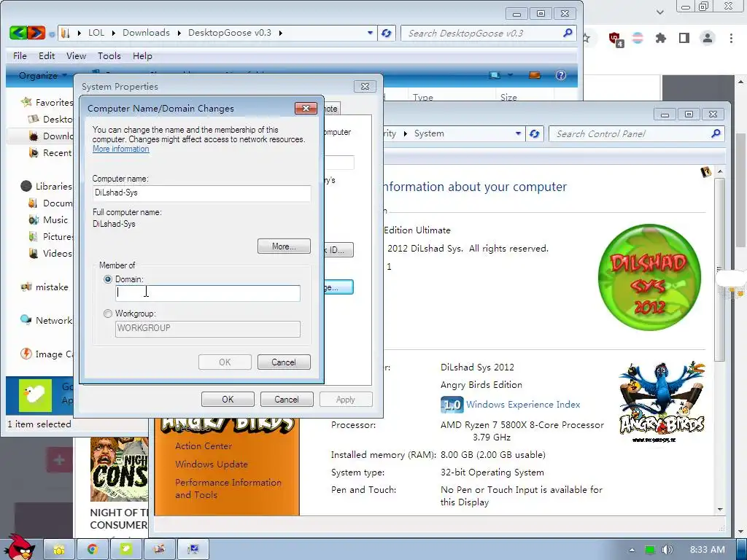
Task: Refresh the Control Panel System window
Action: pos(535,134)
